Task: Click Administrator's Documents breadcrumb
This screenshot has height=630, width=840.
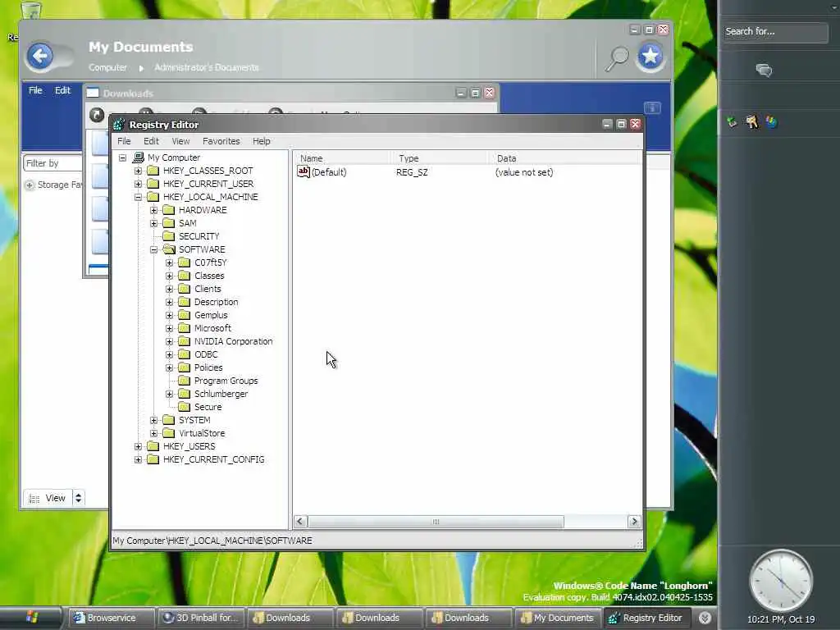Action: [207, 67]
